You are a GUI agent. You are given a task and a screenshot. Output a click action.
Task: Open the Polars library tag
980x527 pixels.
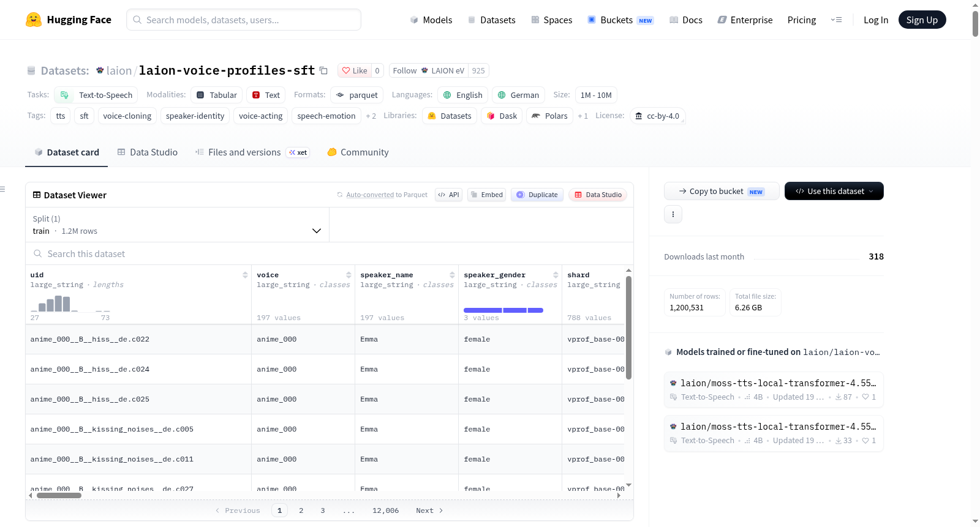pos(549,116)
